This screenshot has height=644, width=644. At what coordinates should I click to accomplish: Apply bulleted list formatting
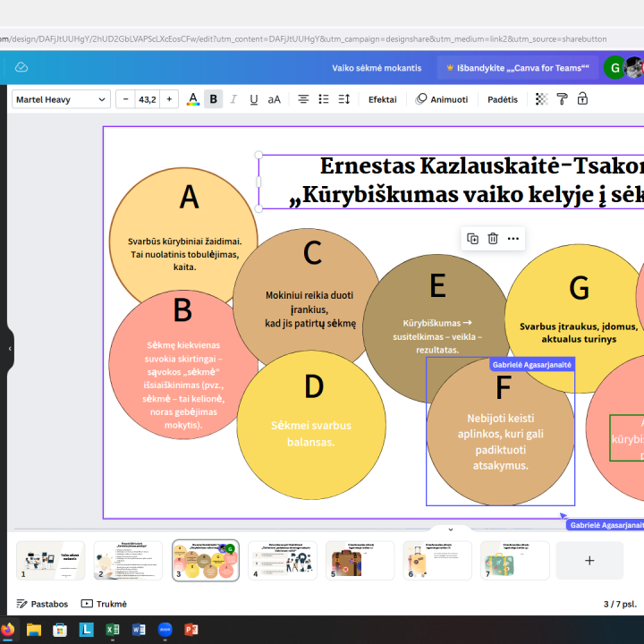324,99
